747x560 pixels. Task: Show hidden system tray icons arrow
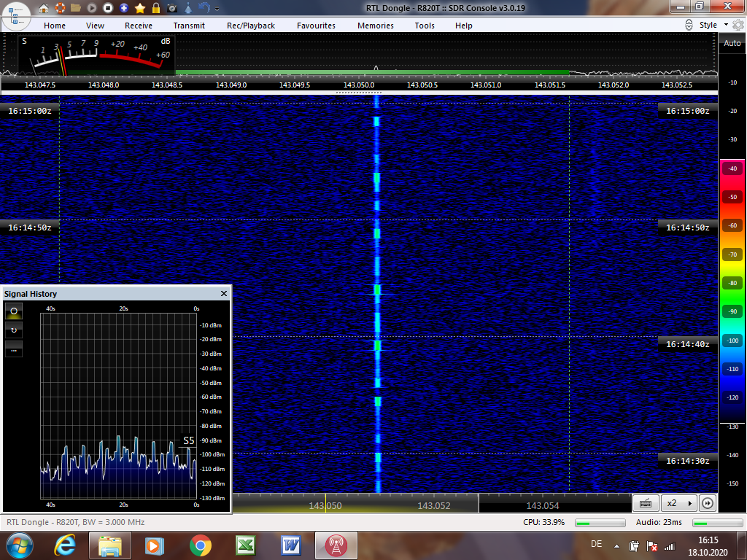tap(616, 546)
